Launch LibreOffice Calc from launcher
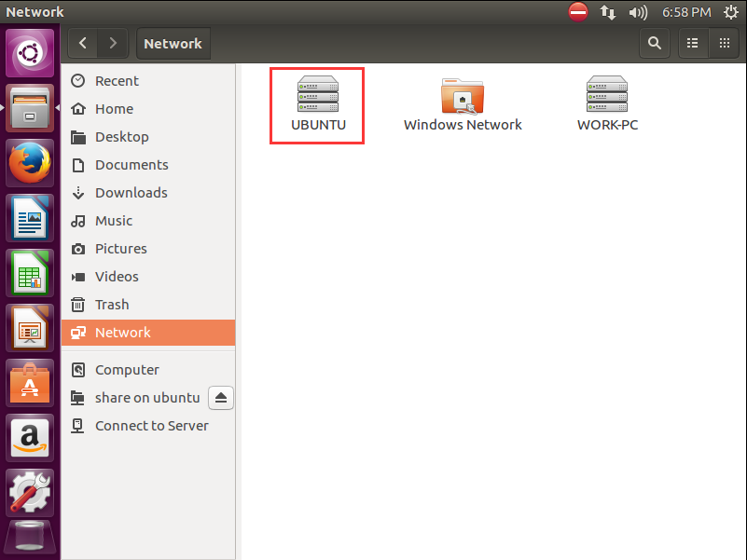This screenshot has height=560, width=747. [x=30, y=273]
